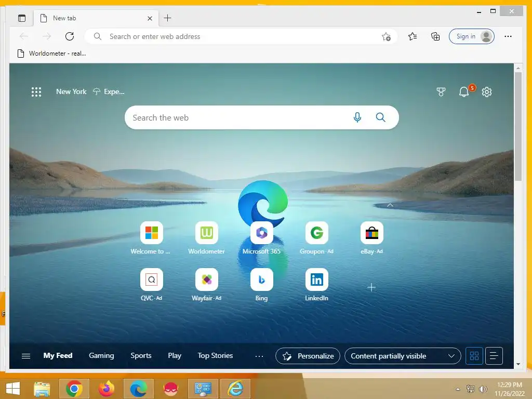This screenshot has width=532, height=399.
Task: Activate the New tab browser tab
Action: (x=95, y=18)
